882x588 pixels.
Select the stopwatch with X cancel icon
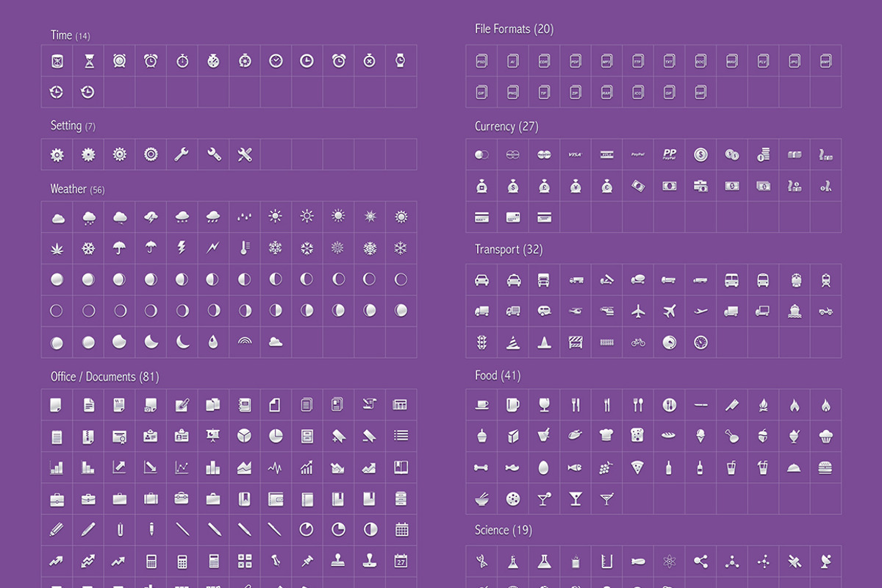coord(369,61)
